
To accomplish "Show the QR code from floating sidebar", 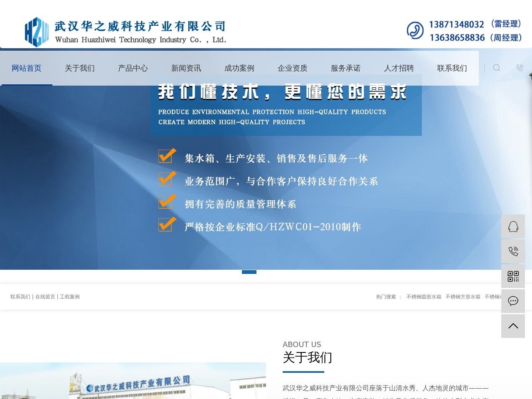I will (513, 276).
